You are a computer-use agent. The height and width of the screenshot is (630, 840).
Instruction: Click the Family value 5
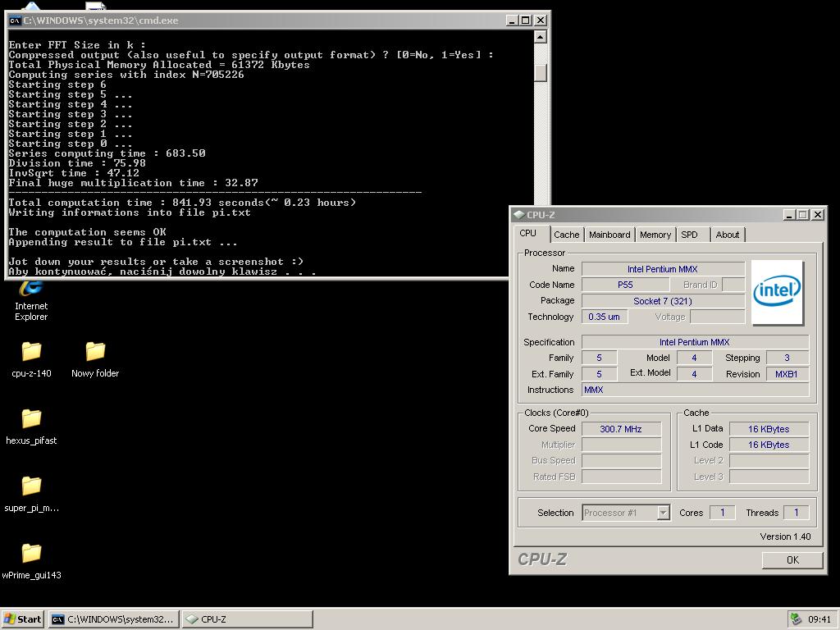click(x=600, y=358)
